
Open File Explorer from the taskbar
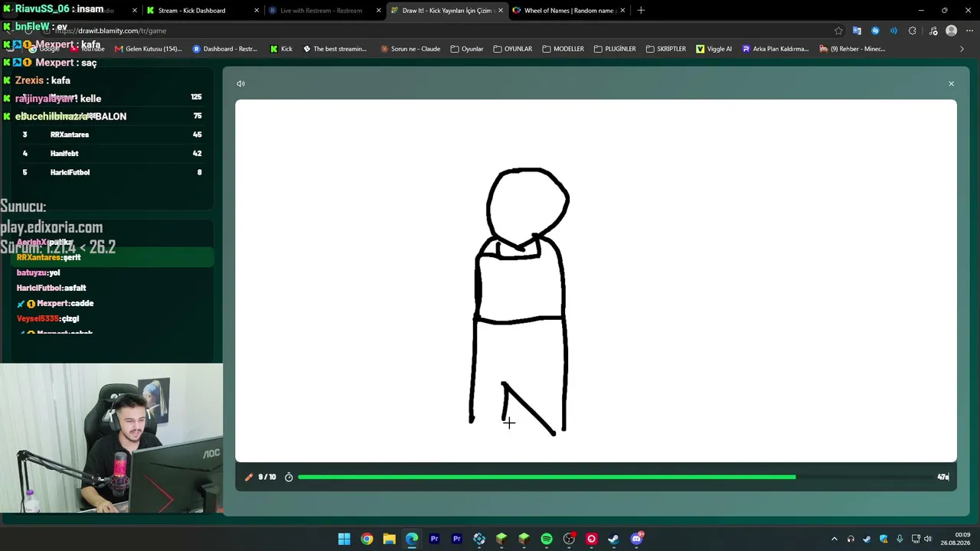point(389,539)
